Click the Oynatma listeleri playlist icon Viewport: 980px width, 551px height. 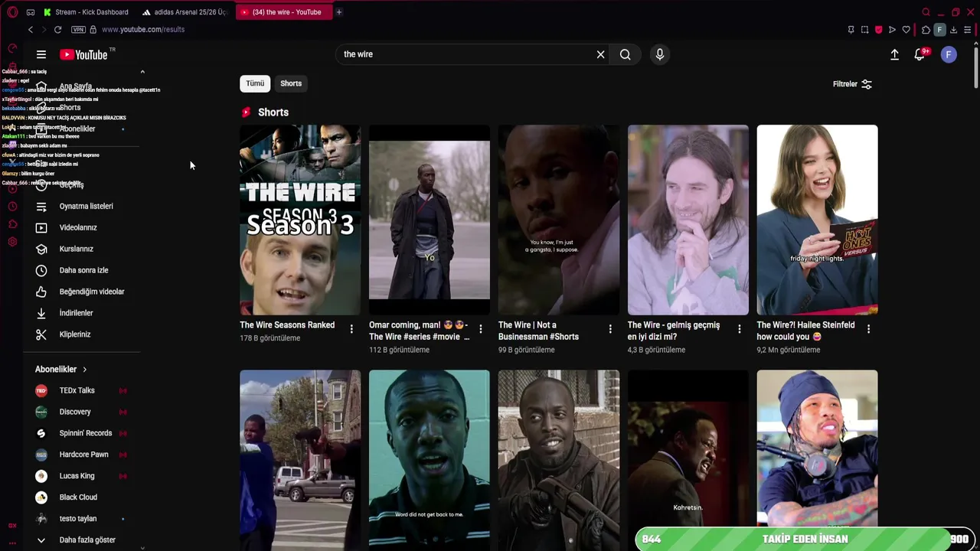(x=41, y=207)
